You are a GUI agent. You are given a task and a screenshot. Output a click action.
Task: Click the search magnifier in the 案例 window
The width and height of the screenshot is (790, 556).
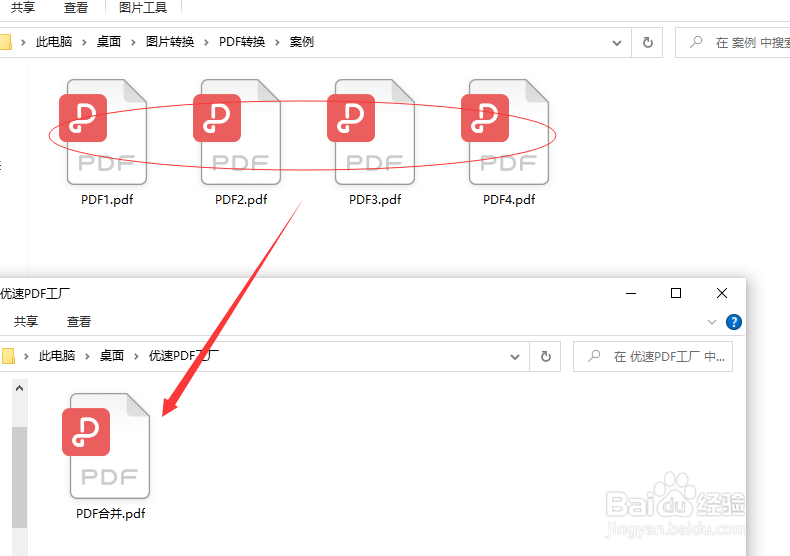696,42
